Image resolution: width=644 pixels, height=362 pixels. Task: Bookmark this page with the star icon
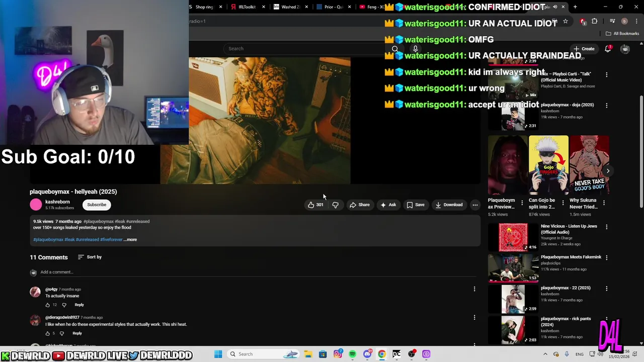pos(566,21)
